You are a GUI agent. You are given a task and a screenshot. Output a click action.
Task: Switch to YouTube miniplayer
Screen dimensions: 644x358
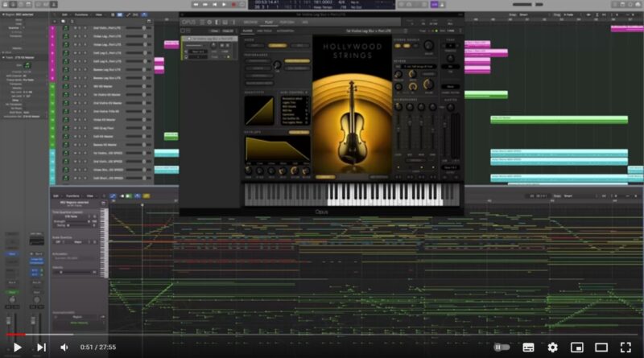click(577, 348)
